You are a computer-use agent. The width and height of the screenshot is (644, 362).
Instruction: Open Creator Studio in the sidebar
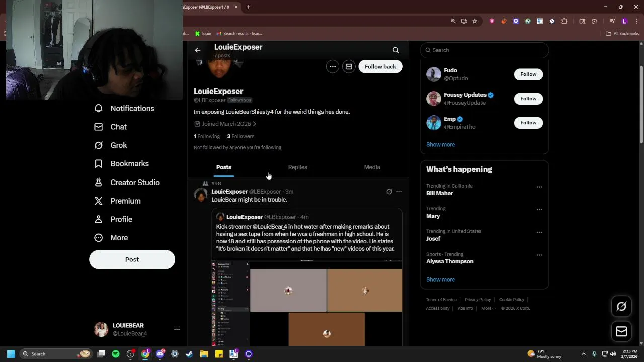(x=127, y=183)
